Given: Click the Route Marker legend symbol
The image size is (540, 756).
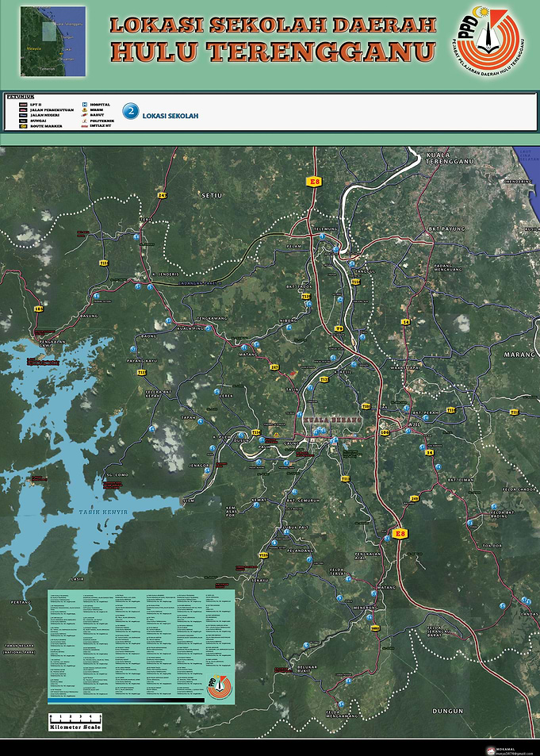Looking at the screenshot, I should click(23, 126).
